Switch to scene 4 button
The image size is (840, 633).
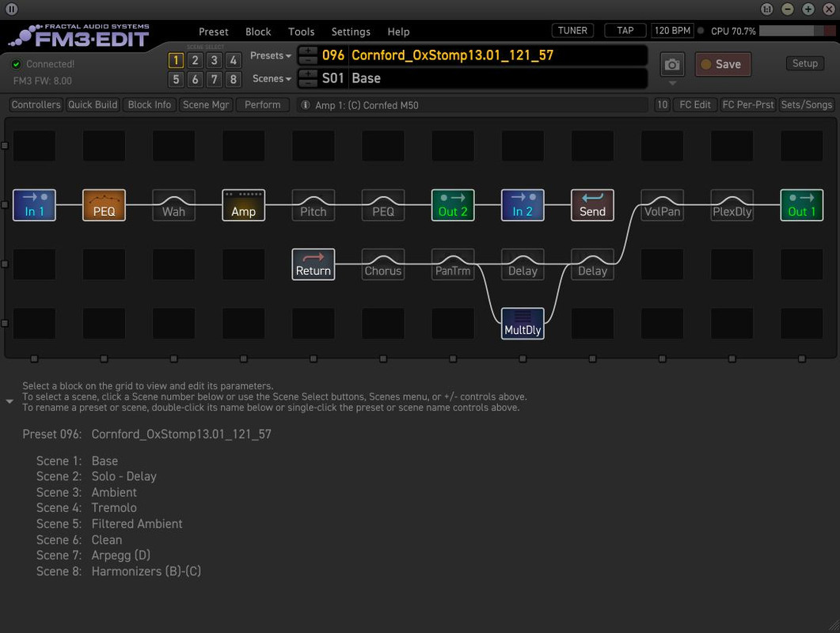pyautogui.click(x=233, y=60)
